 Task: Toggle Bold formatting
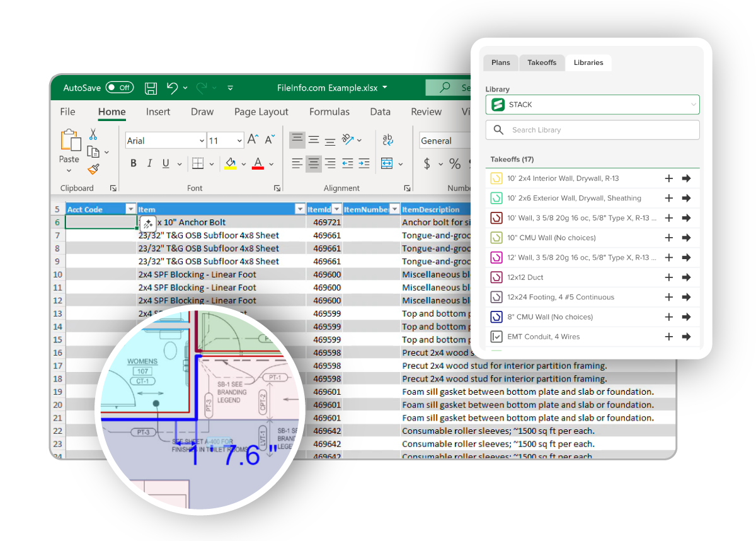[x=134, y=164]
